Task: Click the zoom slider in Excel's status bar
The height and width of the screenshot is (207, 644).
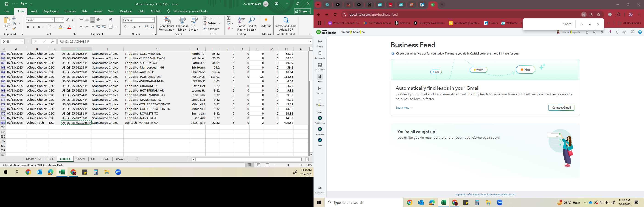Action: (x=288, y=165)
